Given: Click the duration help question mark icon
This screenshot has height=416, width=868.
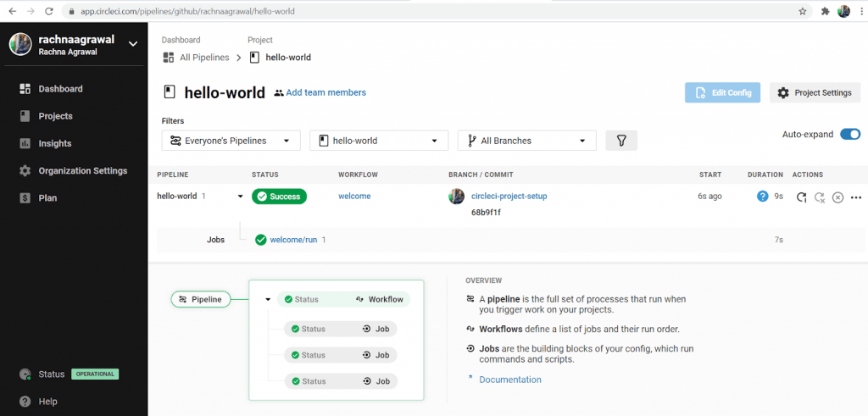Looking at the screenshot, I should tap(762, 197).
